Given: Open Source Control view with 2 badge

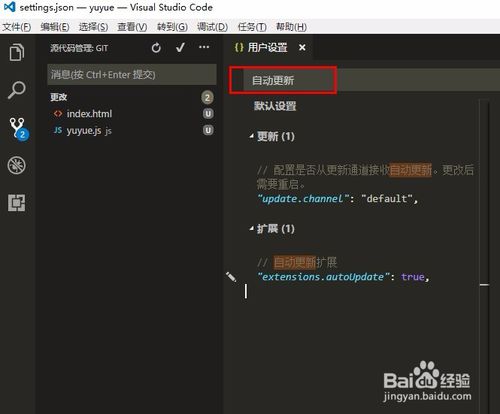Looking at the screenshot, I should 18,128.
